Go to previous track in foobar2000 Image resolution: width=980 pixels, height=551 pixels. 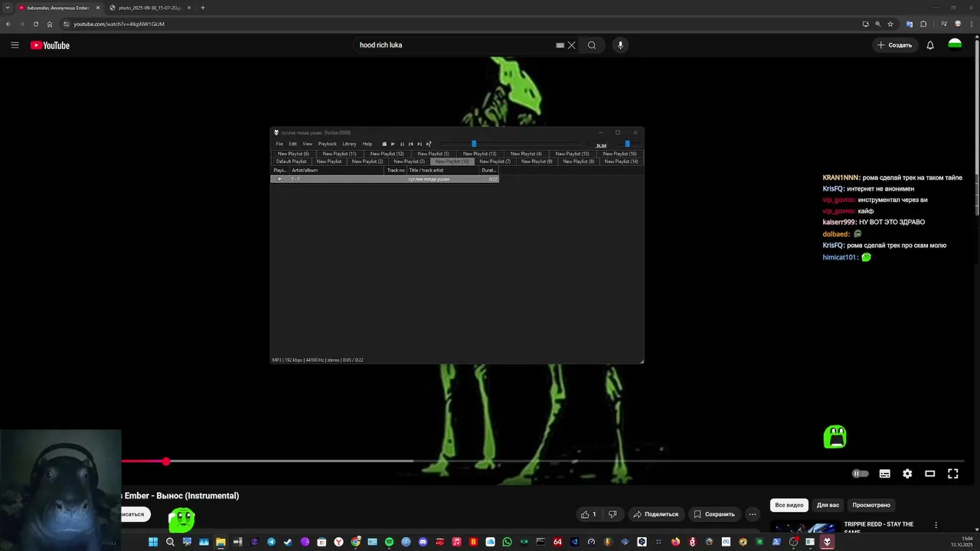410,144
